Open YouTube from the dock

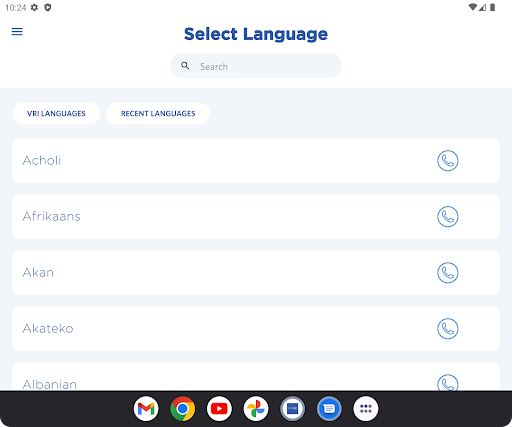click(x=219, y=409)
